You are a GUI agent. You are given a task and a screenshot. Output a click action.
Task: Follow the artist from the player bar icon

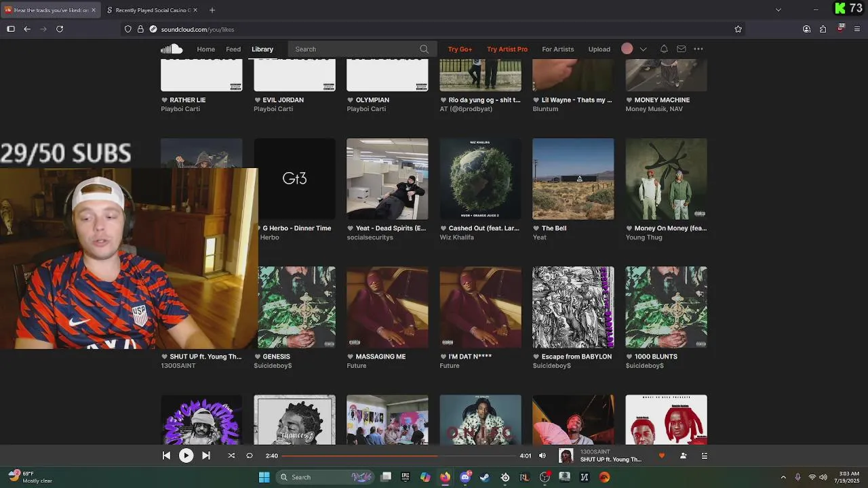[x=684, y=456]
